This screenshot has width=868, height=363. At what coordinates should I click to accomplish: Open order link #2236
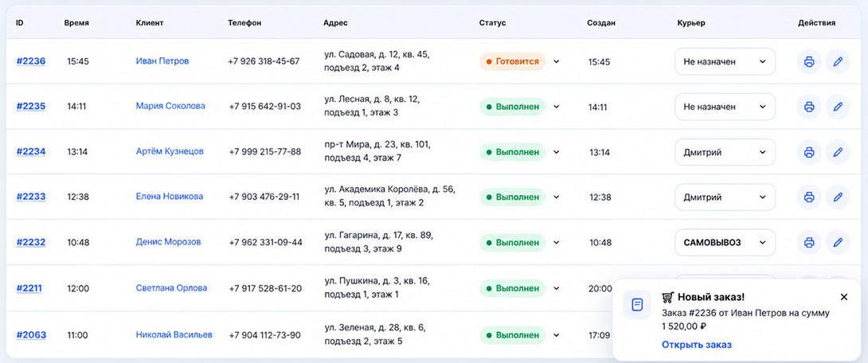coord(31,61)
